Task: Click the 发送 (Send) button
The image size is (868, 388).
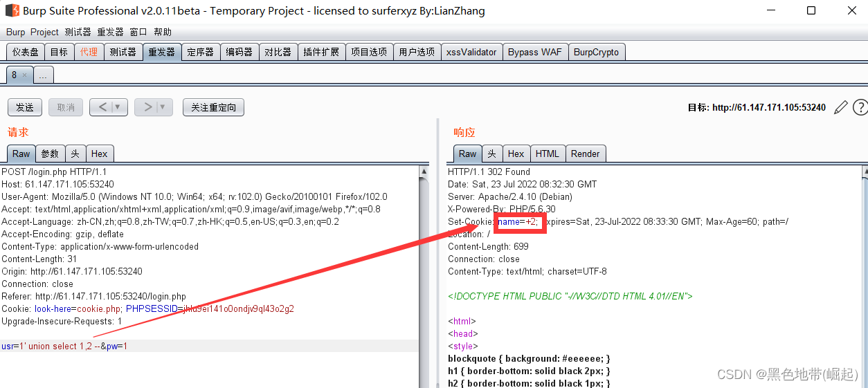Action: pyautogui.click(x=25, y=107)
